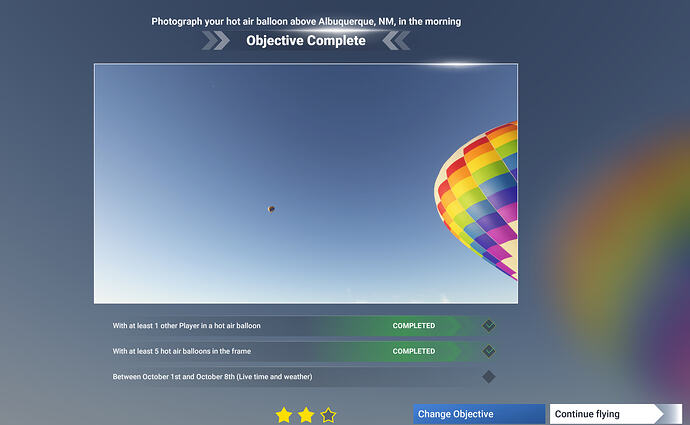690x425 pixels.
Task: Expand 'With at least 1 other Player' row
Action: click(x=304, y=326)
